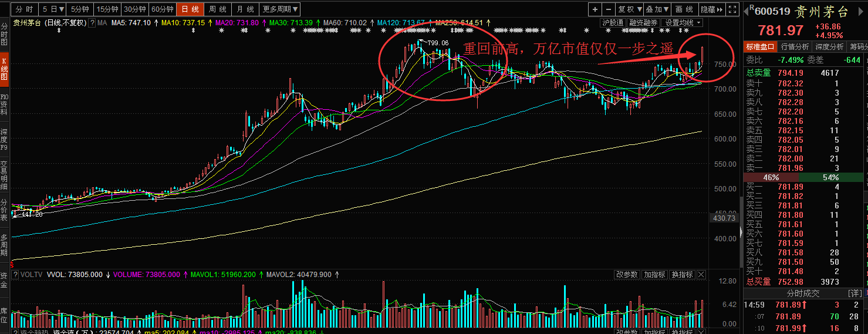Click VOLTV indicator name label
The width and height of the screenshot is (868, 334).
click(x=32, y=275)
